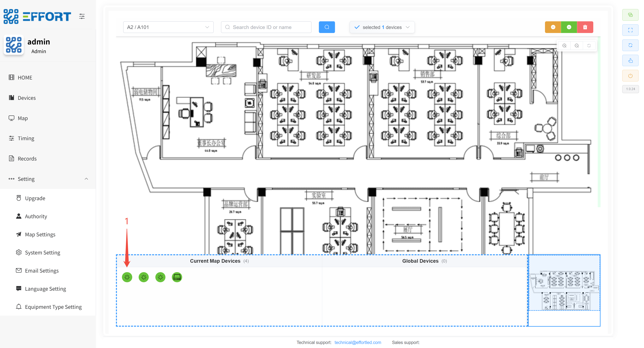Click the map zoom-out magnifier icon

click(x=577, y=46)
